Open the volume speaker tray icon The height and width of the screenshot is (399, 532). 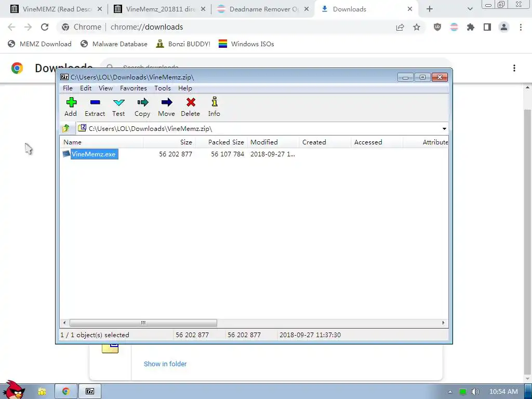[475, 392]
